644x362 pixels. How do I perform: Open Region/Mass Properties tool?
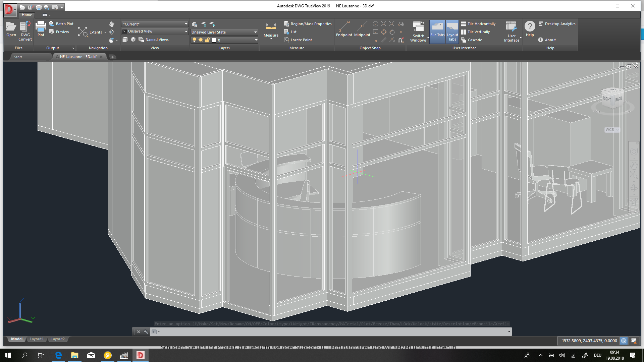[308, 24]
